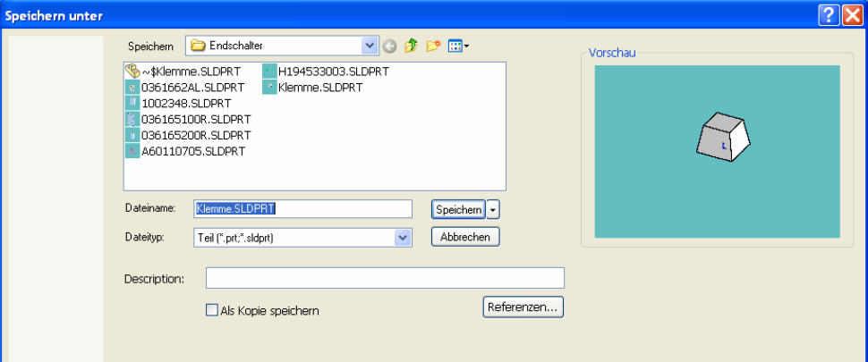Image resolution: width=868 pixels, height=362 pixels.
Task: Open the arrow next to Speichern button
Action: tap(494, 210)
